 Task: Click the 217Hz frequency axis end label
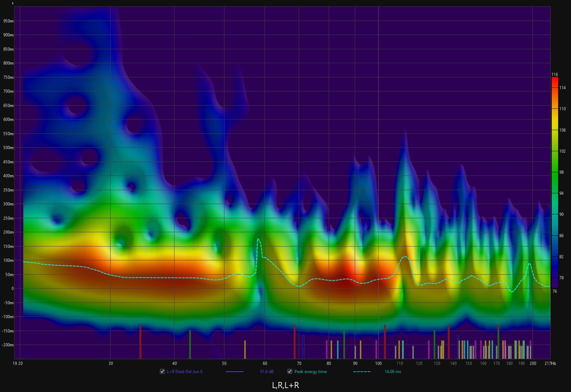tap(550, 363)
